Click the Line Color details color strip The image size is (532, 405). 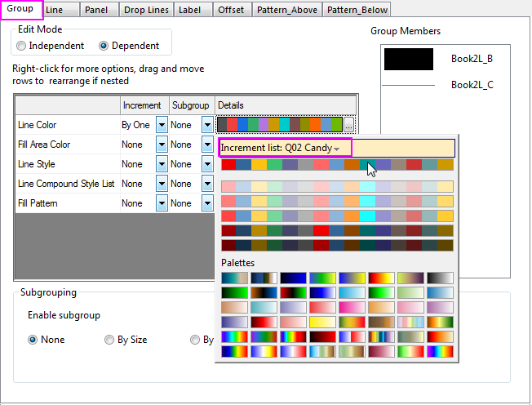point(279,125)
